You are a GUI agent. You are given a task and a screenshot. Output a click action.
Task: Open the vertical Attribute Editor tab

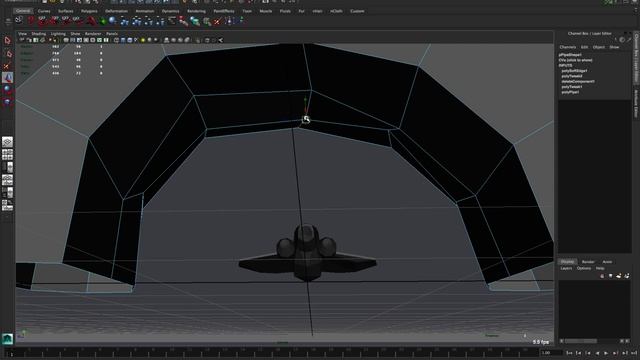coord(636,104)
